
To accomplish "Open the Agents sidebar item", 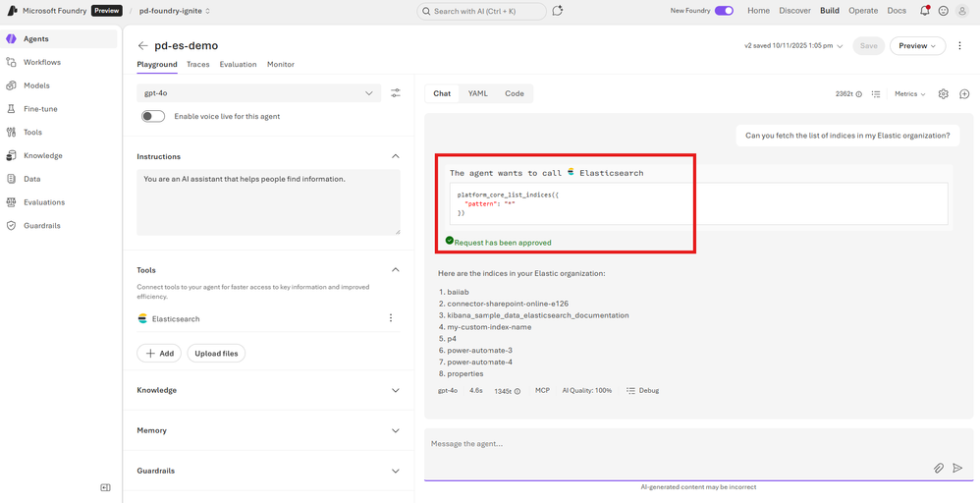I will (59, 38).
